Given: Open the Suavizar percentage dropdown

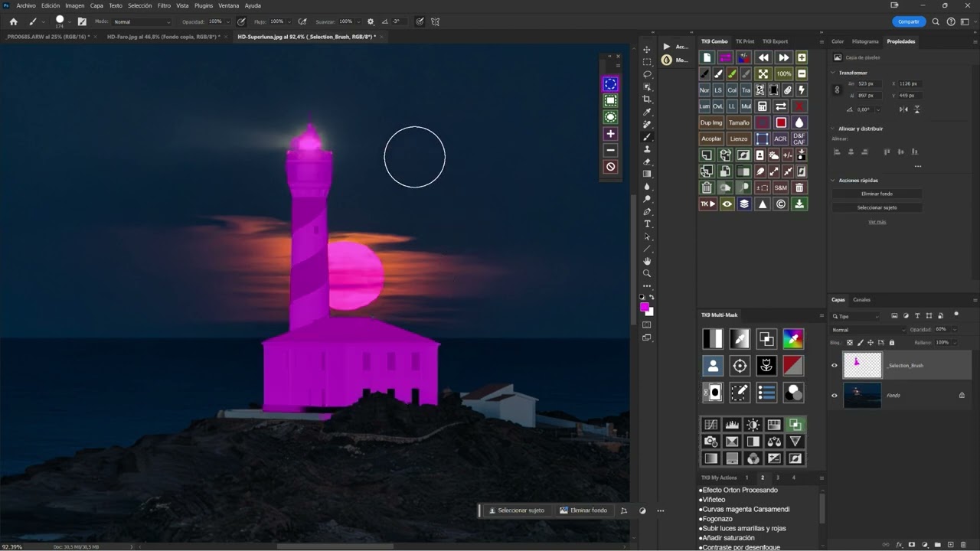Looking at the screenshot, I should pos(359,21).
